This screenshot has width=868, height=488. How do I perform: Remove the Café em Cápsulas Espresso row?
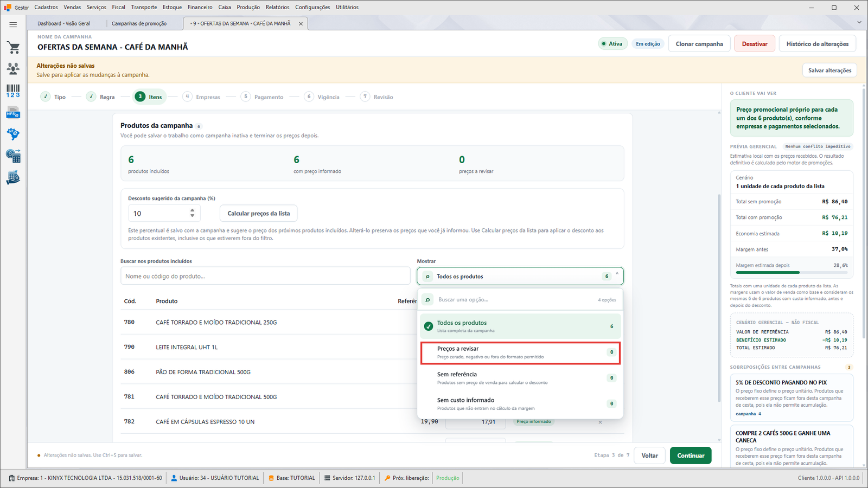coord(600,422)
